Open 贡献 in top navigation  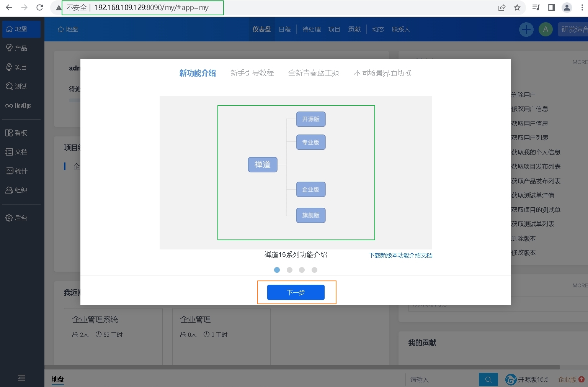[x=354, y=30]
